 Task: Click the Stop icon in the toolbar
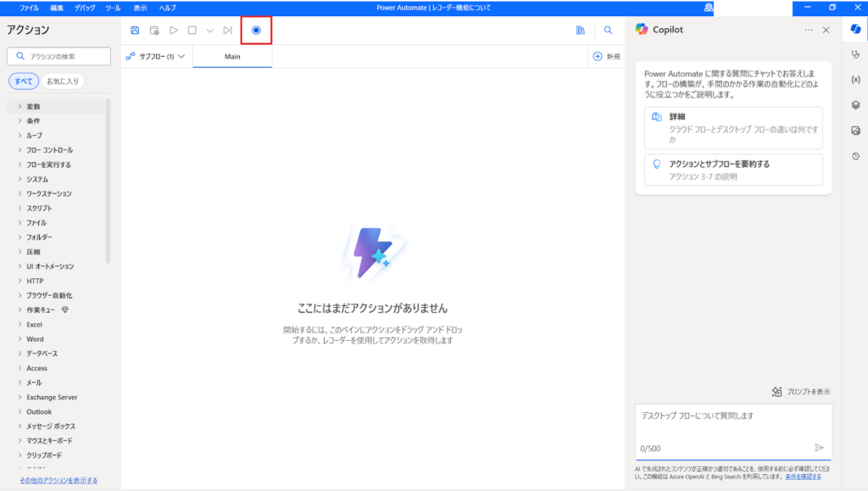pyautogui.click(x=192, y=31)
